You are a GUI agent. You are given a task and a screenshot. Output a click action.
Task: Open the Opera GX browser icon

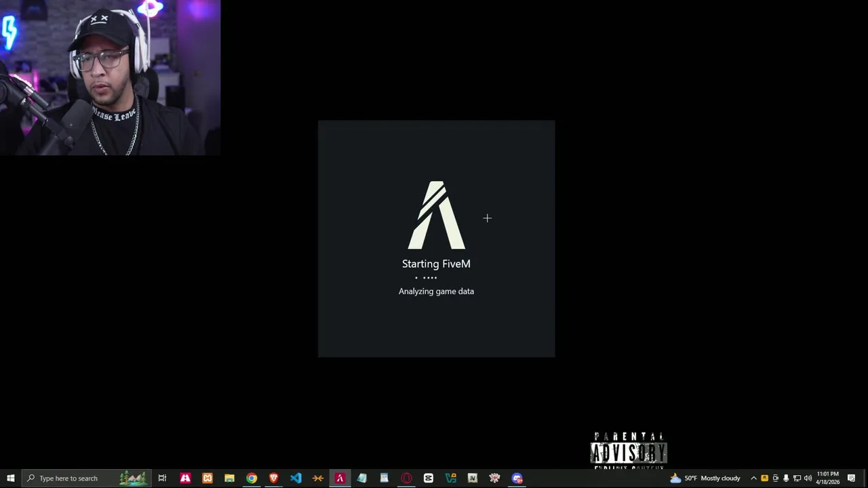coord(406,478)
